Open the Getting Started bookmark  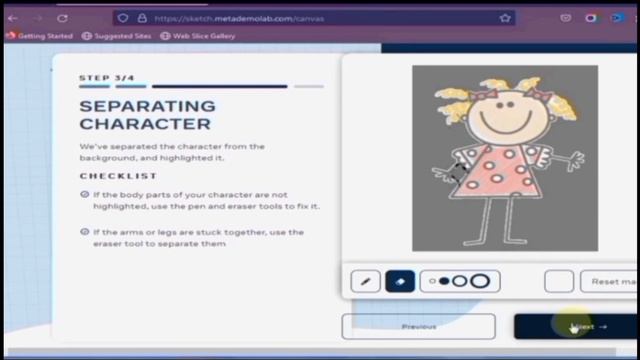[x=40, y=36]
